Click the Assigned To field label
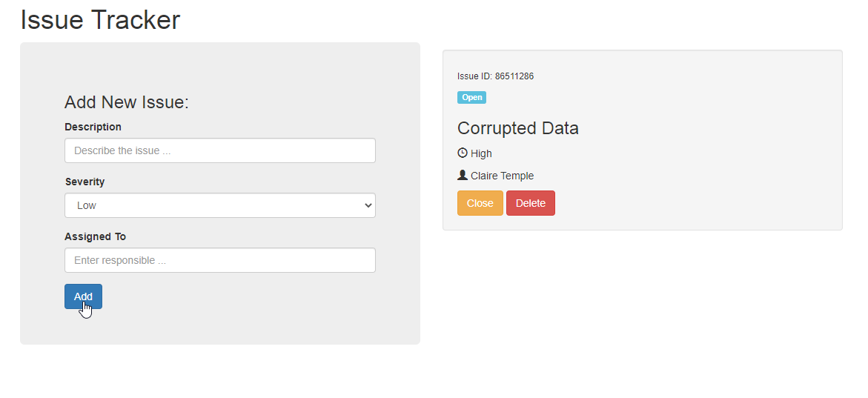Screen dimensions: 868x398 tap(95, 236)
